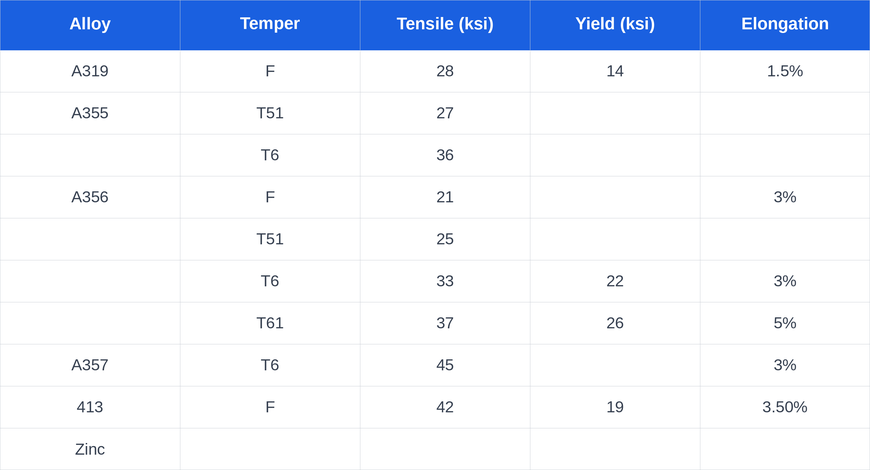Click the Alloy column header

coord(90,24)
